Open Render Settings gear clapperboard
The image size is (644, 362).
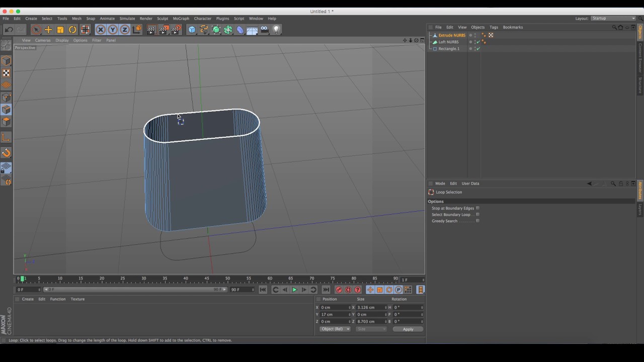pos(176,30)
